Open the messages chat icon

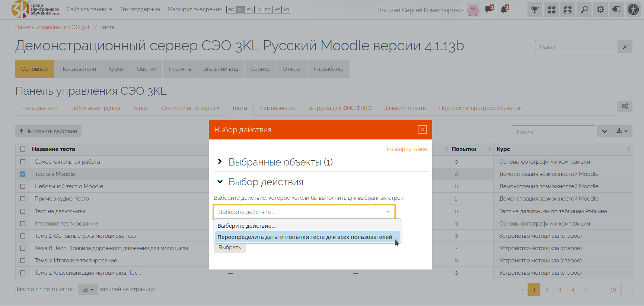click(x=489, y=10)
